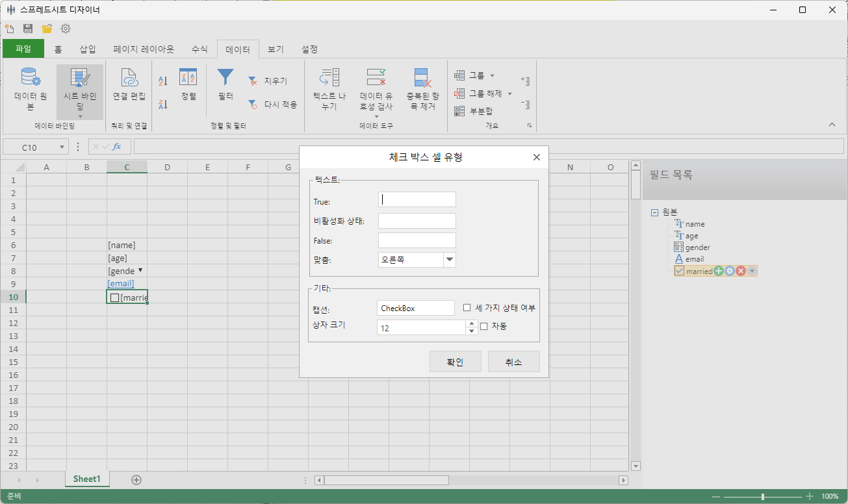The width and height of the screenshot is (848, 504).
Task: Open the 파일 file tab
Action: click(23, 49)
